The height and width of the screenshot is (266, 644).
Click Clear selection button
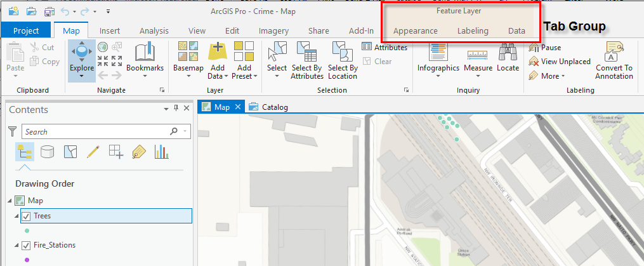pyautogui.click(x=377, y=61)
